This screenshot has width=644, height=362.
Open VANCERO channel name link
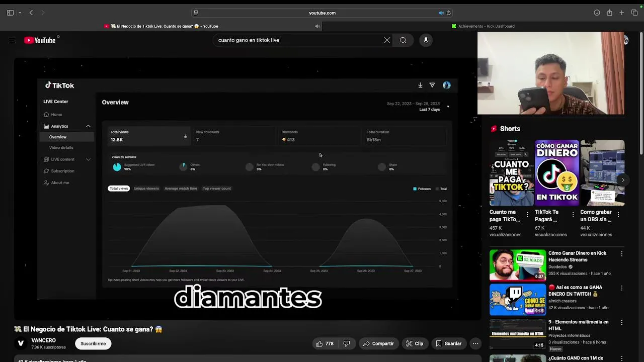coord(43,340)
